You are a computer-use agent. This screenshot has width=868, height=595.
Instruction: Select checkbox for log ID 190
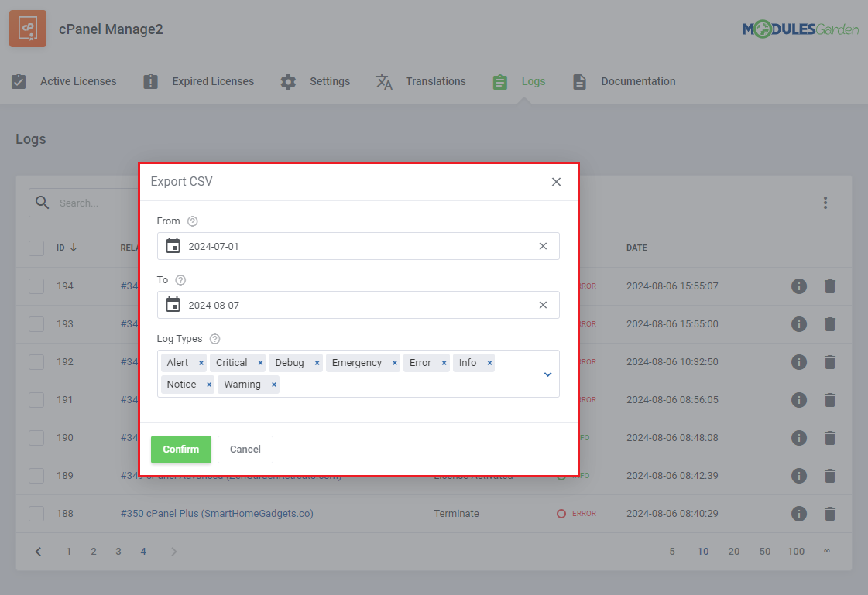tap(36, 438)
